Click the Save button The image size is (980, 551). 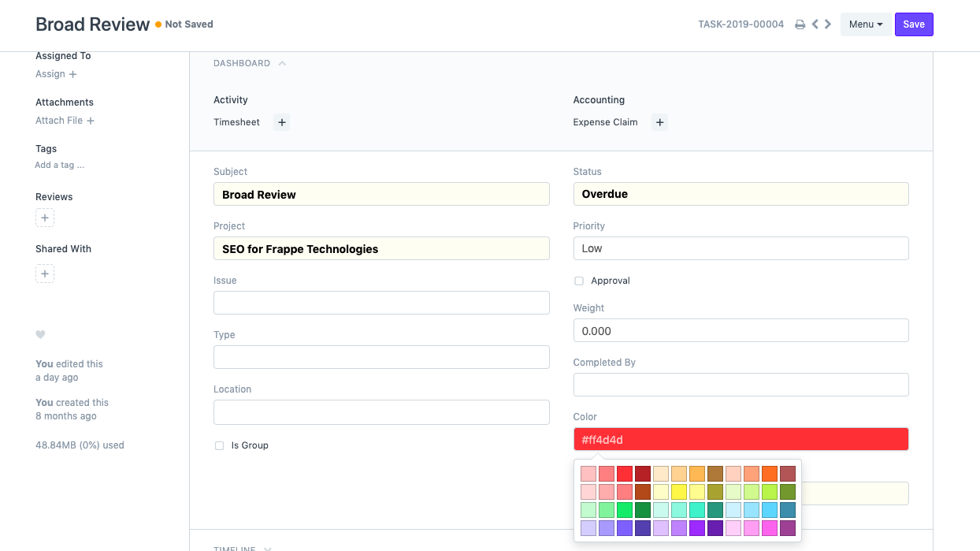pyautogui.click(x=913, y=24)
